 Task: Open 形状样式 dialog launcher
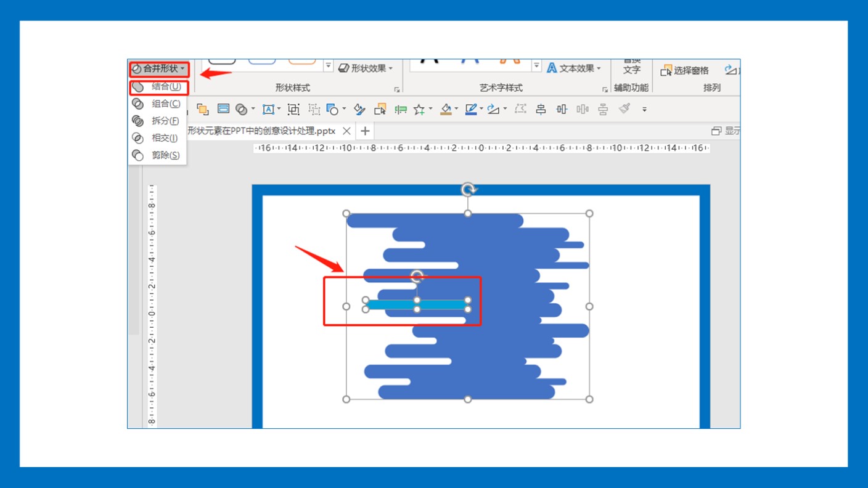pos(397,90)
